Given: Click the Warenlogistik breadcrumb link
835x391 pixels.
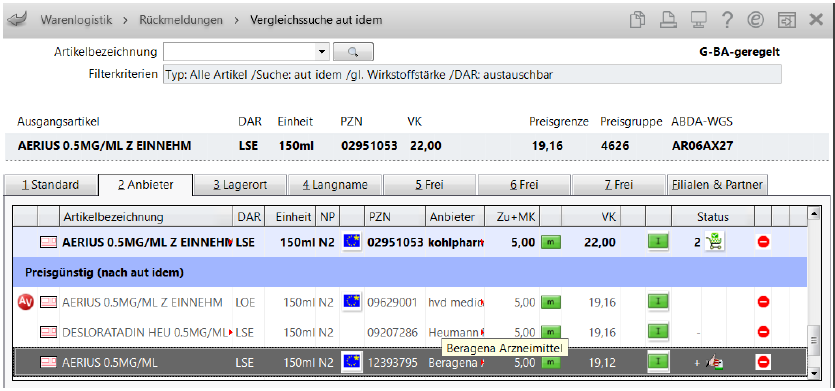Looking at the screenshot, I should [x=77, y=20].
